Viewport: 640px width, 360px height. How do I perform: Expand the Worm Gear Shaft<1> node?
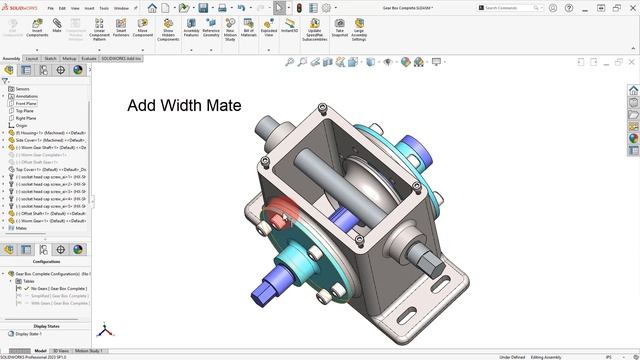(3, 148)
